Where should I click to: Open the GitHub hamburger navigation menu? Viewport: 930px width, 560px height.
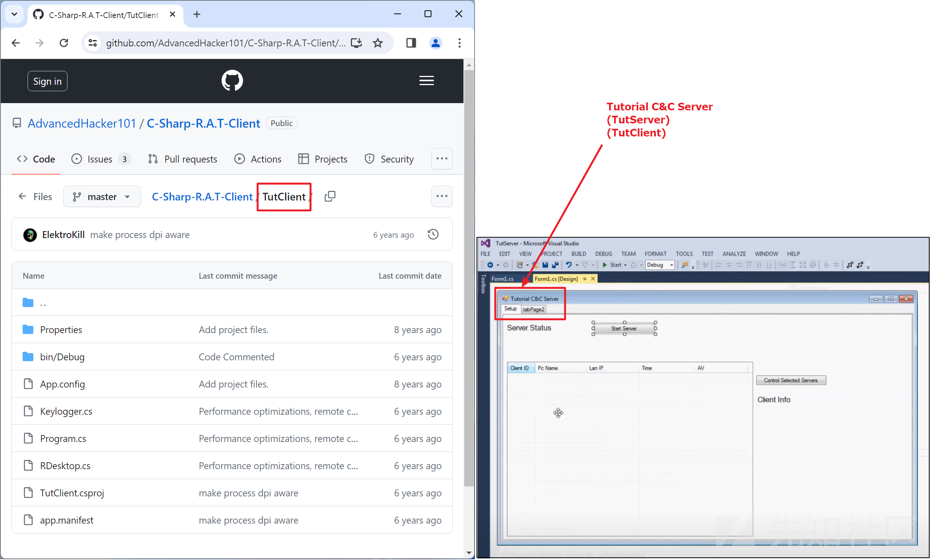pyautogui.click(x=426, y=81)
